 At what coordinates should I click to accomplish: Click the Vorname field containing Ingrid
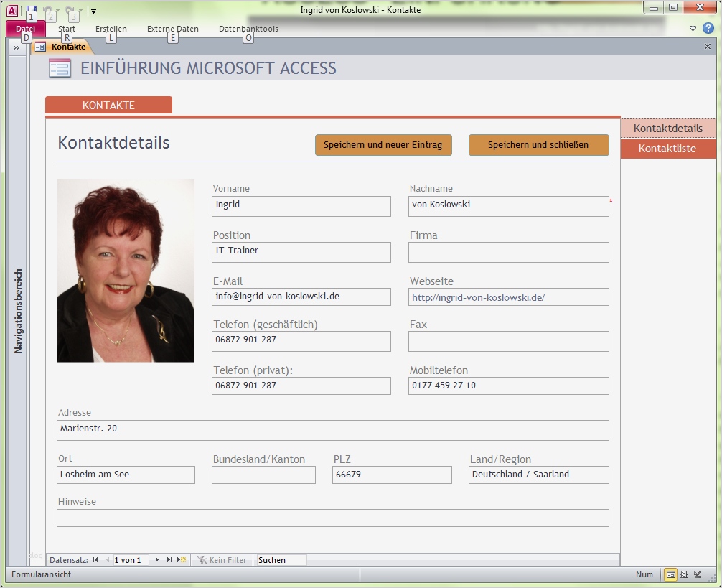click(301, 206)
